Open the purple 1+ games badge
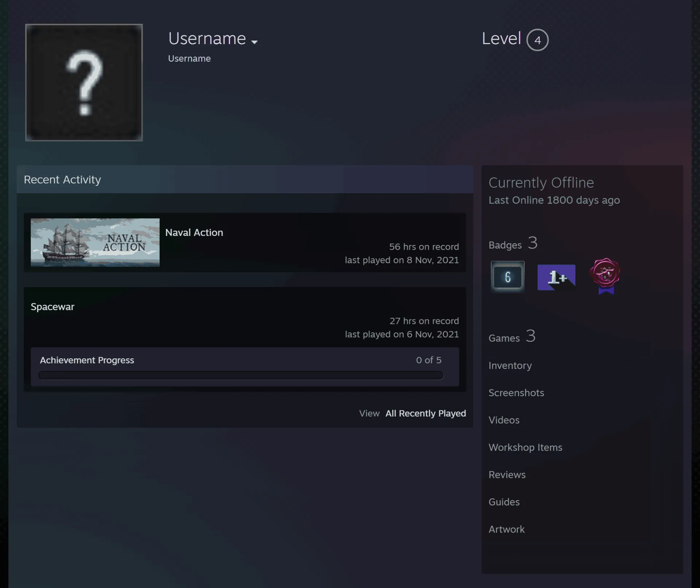 [x=556, y=277]
